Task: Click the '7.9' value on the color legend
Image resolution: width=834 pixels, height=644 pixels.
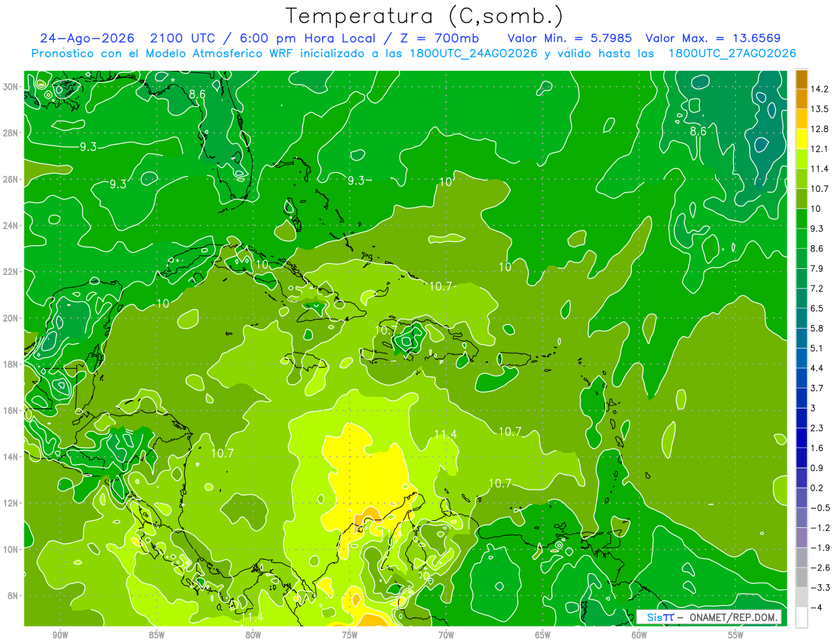Action: coord(817,268)
